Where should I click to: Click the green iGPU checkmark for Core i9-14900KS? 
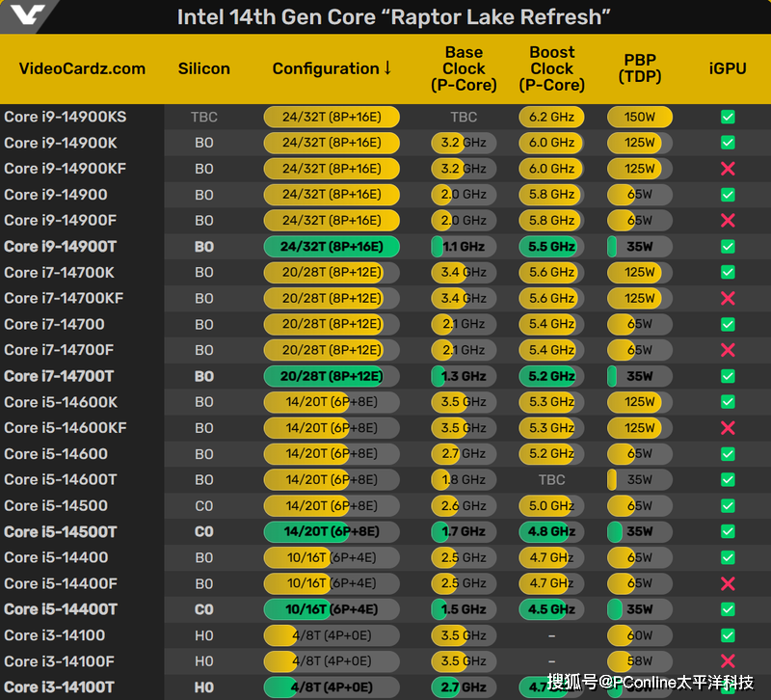tap(728, 117)
